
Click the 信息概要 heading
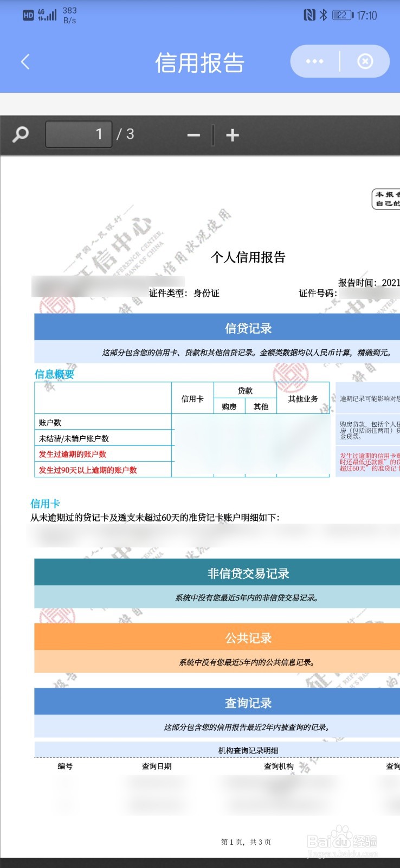tap(55, 374)
